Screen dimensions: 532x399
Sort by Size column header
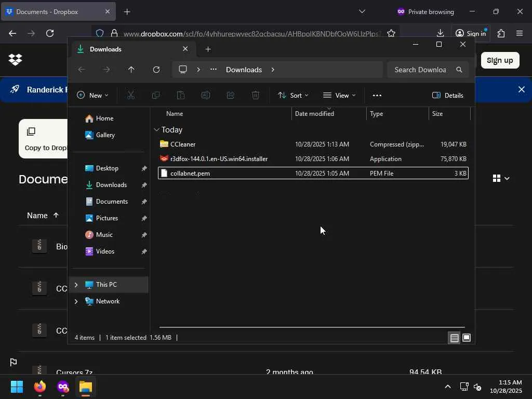point(449,114)
